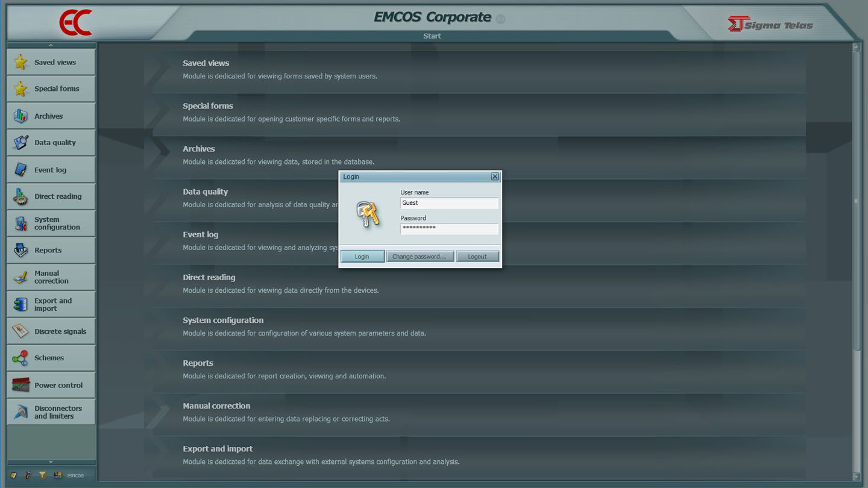Viewport: 868px width, 488px height.
Task: Open Manual correction heading in main list
Action: click(x=216, y=405)
